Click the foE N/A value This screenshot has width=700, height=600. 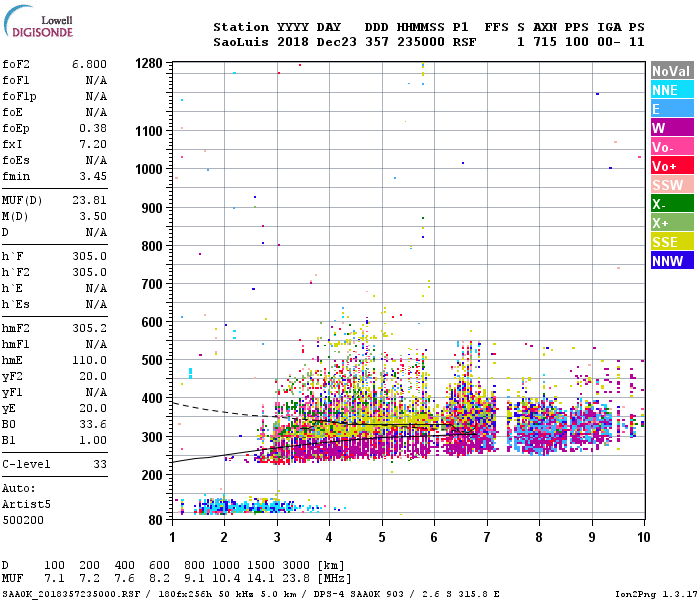click(96, 112)
